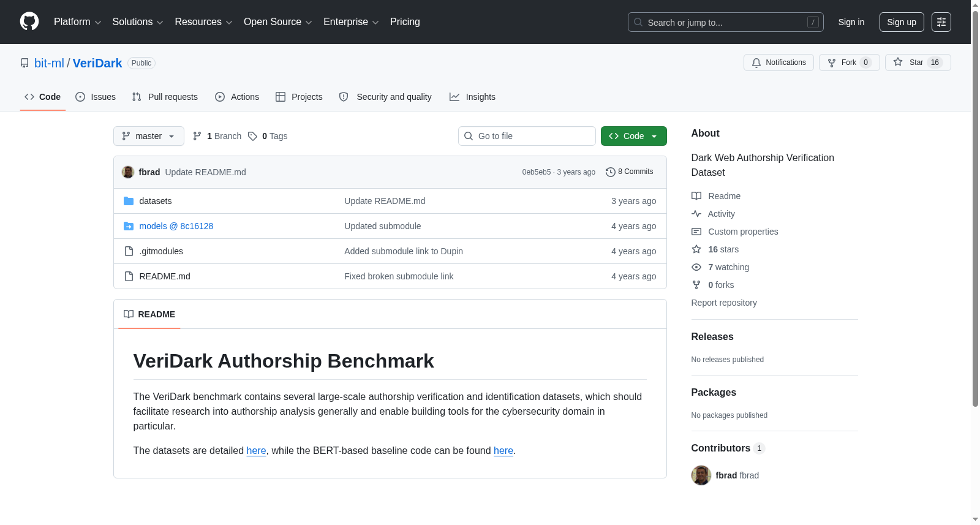Switch to the Pull requests tab

pos(165,97)
